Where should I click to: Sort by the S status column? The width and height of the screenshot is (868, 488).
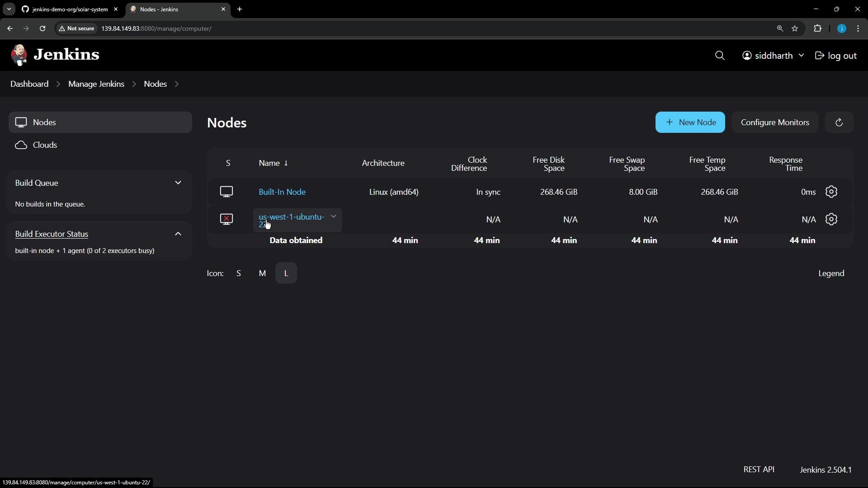click(x=228, y=163)
